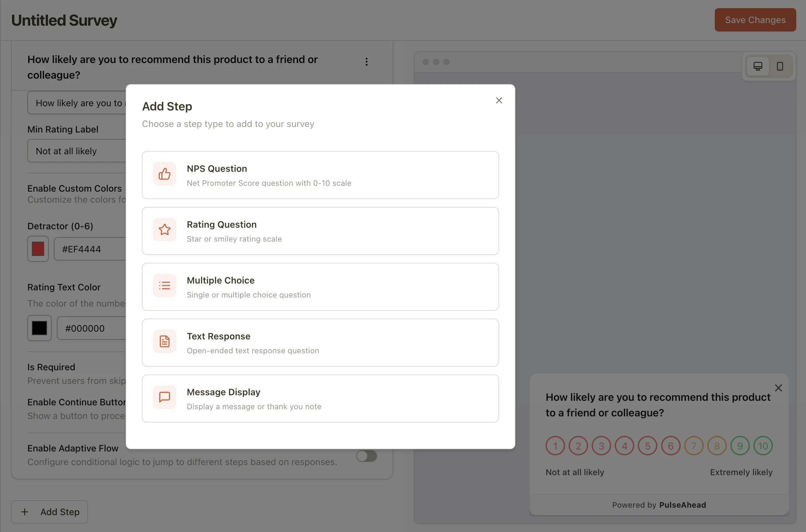Click the Multiple Choice list icon
Viewport: 806px width, 532px height.
point(165,285)
